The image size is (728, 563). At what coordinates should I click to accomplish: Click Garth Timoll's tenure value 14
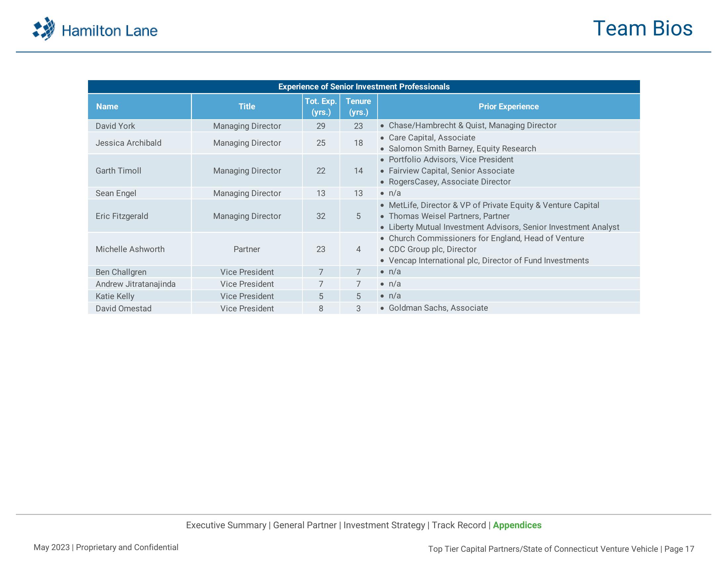358,171
